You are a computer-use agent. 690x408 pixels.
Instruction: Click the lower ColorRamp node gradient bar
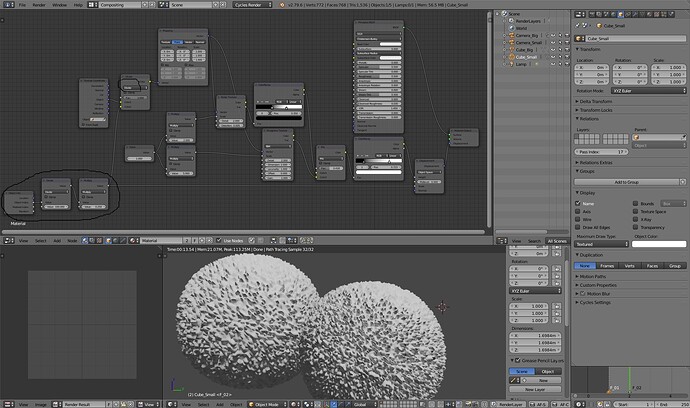coord(379,161)
